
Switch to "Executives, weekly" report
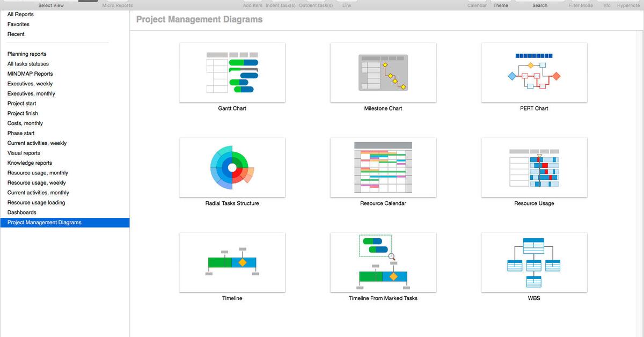tap(30, 83)
